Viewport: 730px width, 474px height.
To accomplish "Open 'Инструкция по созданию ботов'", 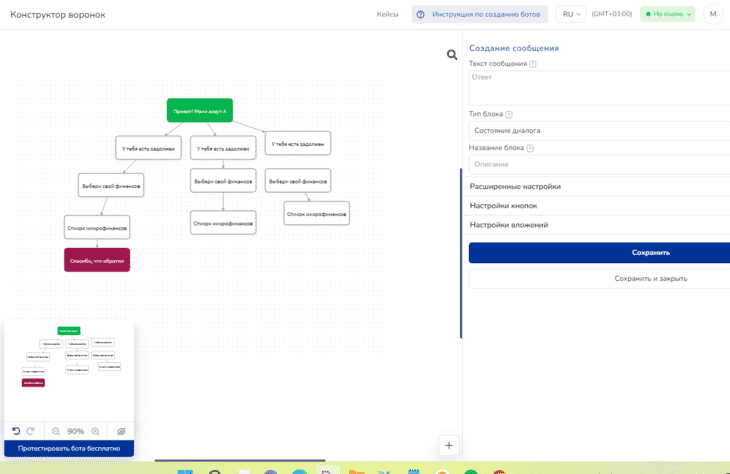I will tap(479, 14).
